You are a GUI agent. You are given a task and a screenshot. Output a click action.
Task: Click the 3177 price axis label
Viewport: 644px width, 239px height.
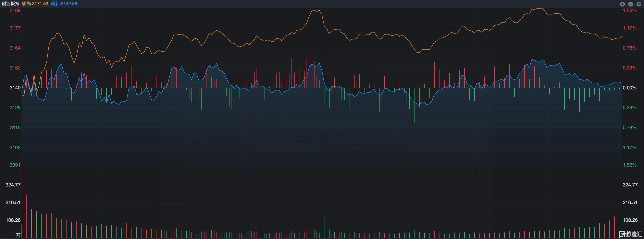tap(15, 28)
